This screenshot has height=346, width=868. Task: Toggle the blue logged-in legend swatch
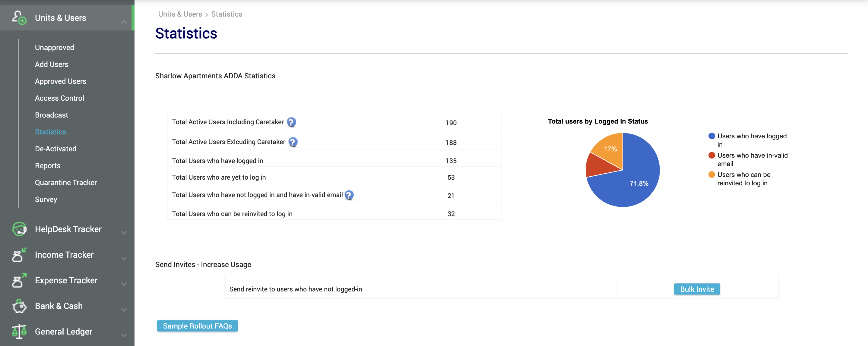tap(712, 136)
